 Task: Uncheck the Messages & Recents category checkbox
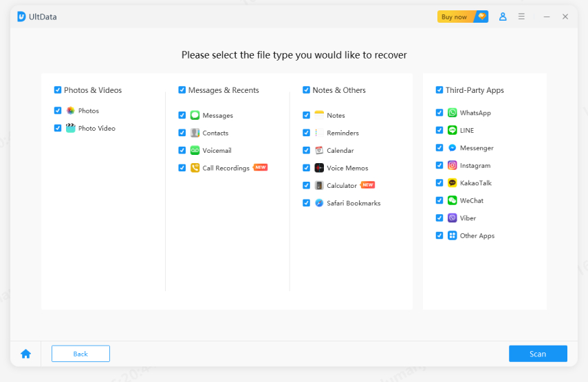(182, 89)
